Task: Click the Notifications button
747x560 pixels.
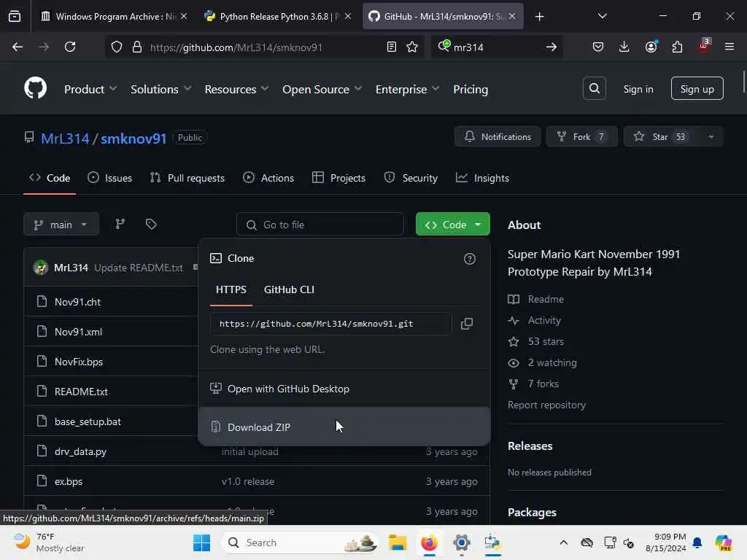Action: [x=498, y=136]
